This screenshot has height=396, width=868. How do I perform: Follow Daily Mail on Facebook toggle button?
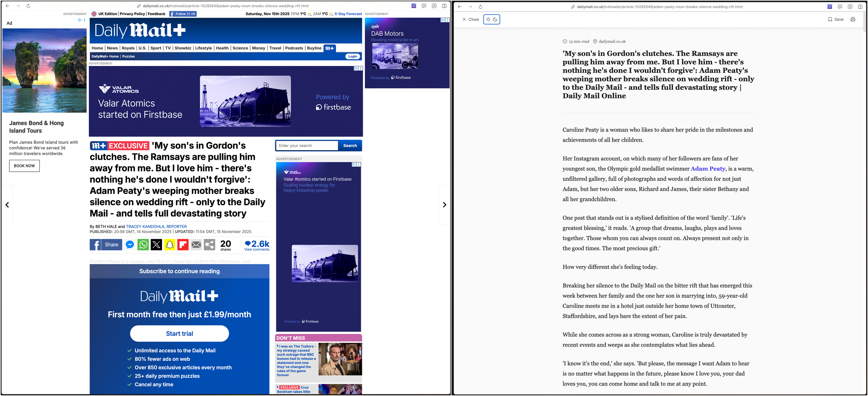182,14
